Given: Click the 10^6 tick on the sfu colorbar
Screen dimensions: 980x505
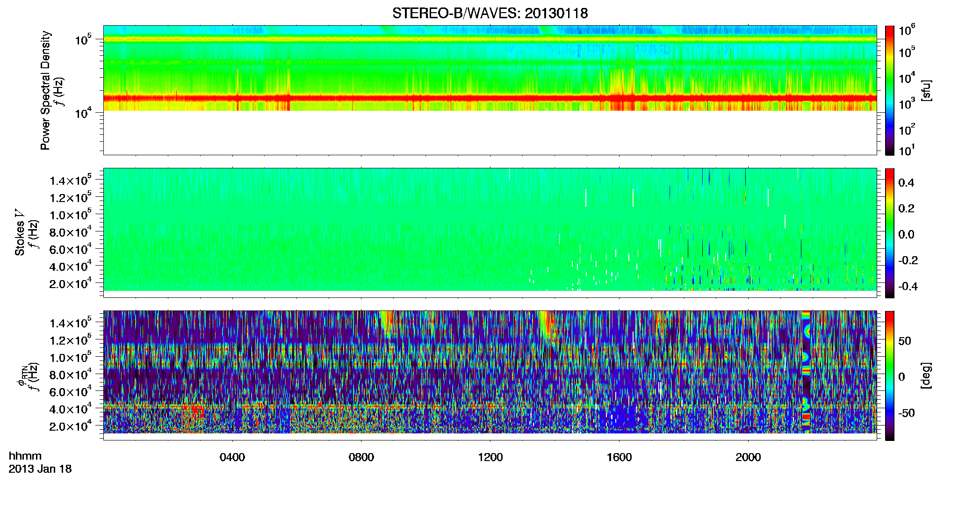Looking at the screenshot, I should click(x=907, y=30).
